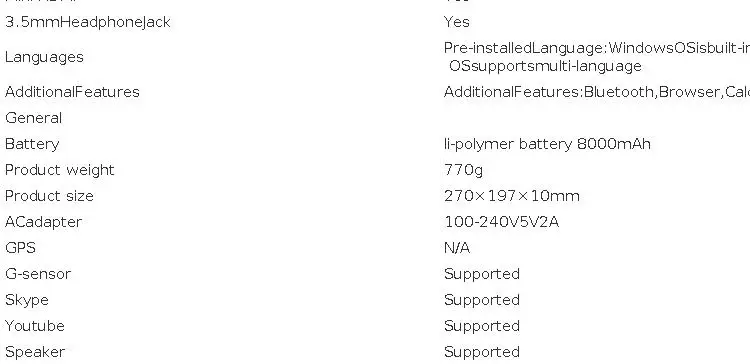Click the Pre-installedLanguage description text

coord(596,57)
